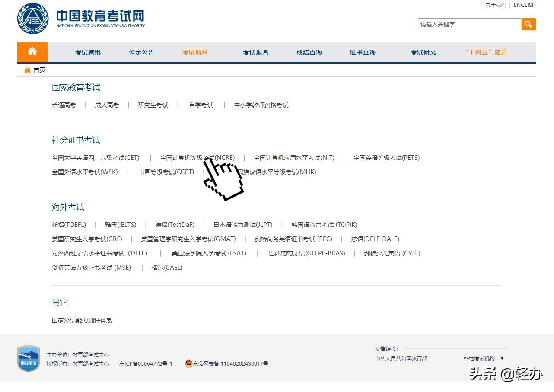Click the 其它 section heading
Image resolution: width=554 pixels, height=392 pixels.
click(x=60, y=303)
